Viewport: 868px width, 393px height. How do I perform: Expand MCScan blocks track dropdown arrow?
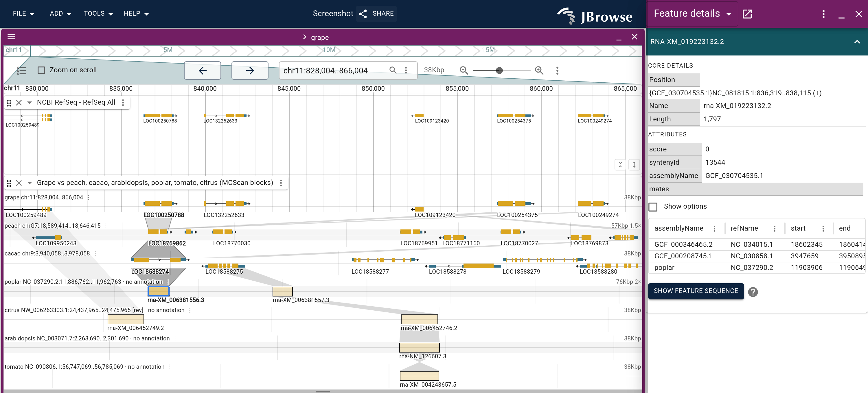(30, 183)
